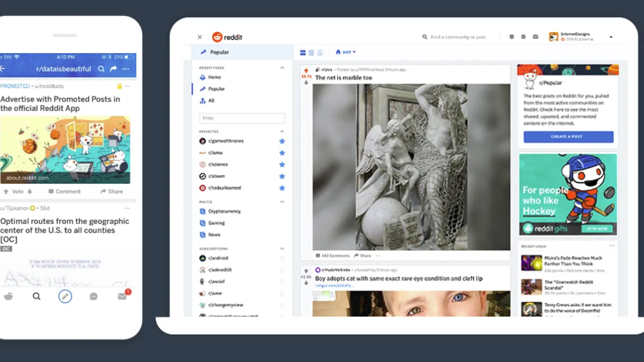Unfavorite r/steam using its star

click(282, 176)
